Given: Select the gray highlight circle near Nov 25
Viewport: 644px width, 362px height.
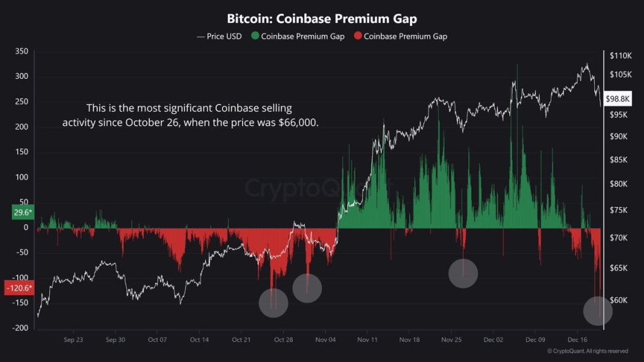Looking at the screenshot, I should click(x=463, y=273).
